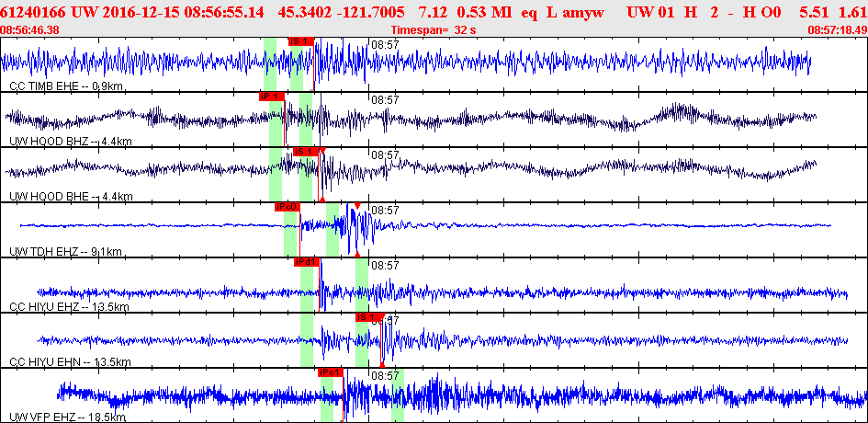Select the iS 1 pick flag on HOOD BHE
Viewport: 868px width, 423px height.
[x=306, y=152]
